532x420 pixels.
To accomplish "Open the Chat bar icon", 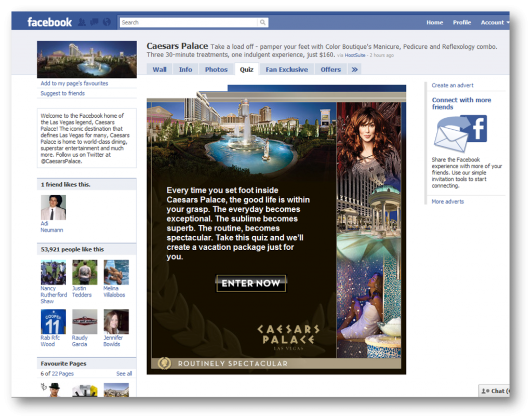I will [x=486, y=391].
